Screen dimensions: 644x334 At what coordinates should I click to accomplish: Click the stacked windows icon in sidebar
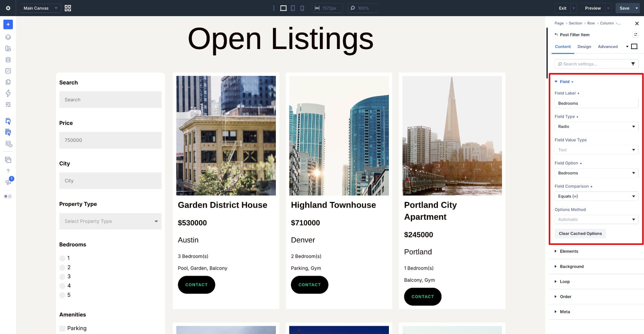click(8, 160)
